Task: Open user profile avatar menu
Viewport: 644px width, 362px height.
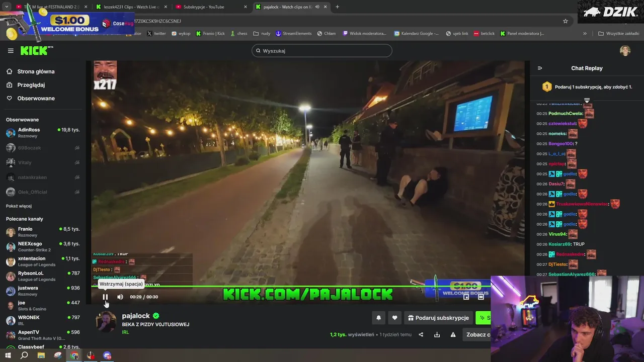Action: (625, 51)
